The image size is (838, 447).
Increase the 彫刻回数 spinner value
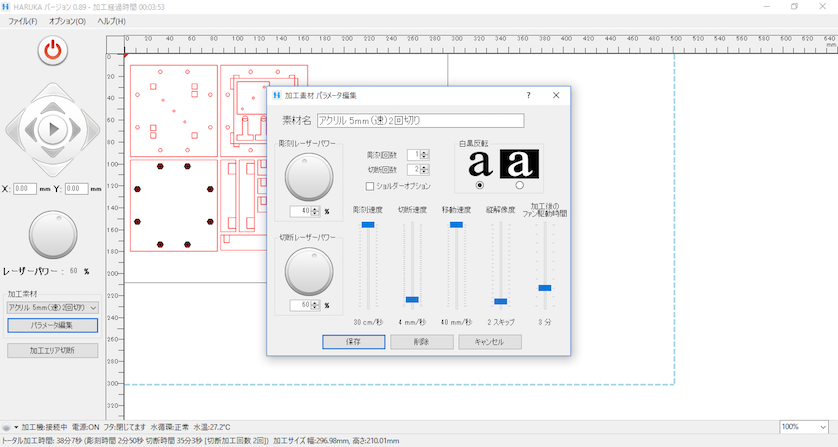point(425,152)
